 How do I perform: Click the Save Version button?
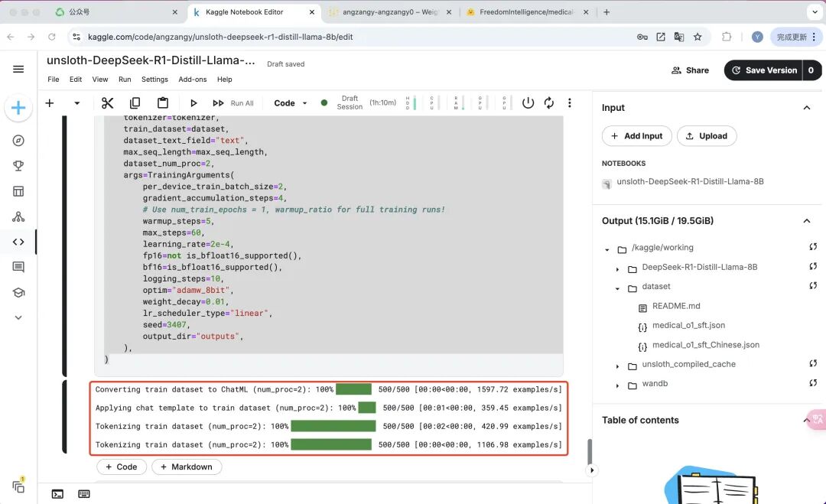763,70
